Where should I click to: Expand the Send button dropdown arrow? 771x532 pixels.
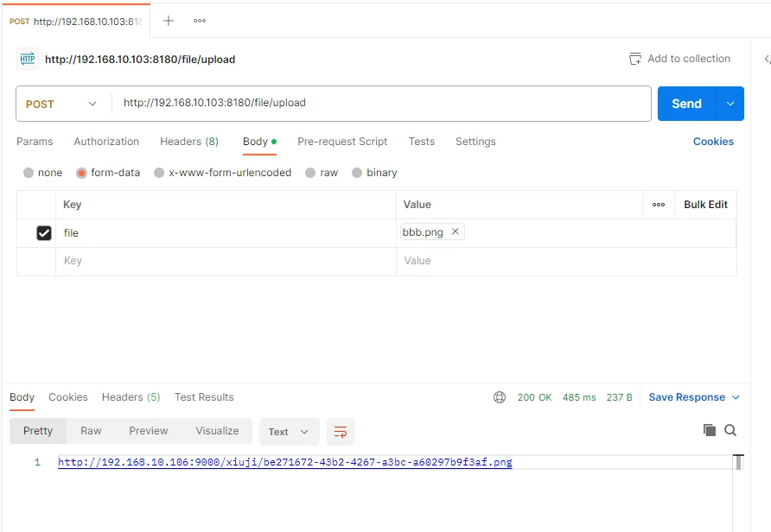pyautogui.click(x=730, y=104)
